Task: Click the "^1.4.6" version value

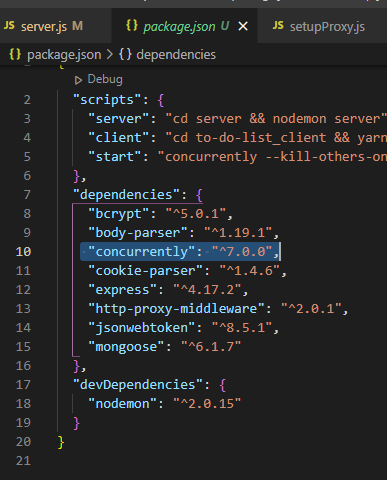Action: tap(249, 271)
